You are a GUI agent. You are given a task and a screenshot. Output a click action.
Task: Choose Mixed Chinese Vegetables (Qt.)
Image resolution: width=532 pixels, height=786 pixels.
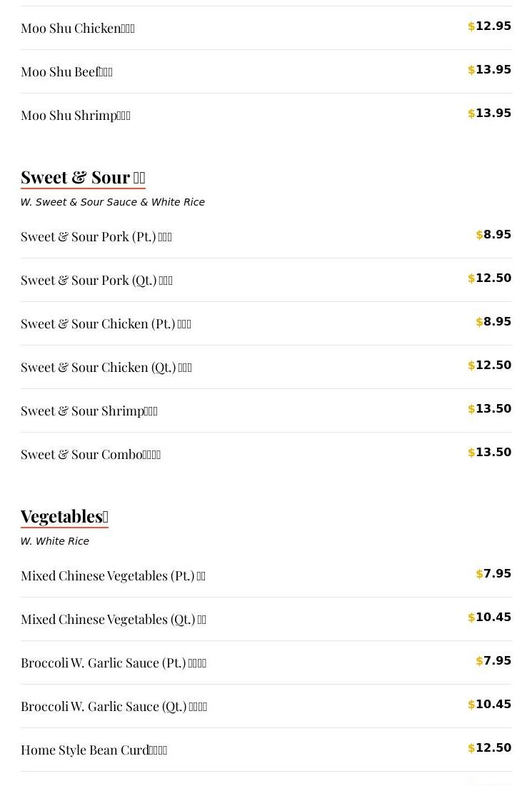[114, 620]
